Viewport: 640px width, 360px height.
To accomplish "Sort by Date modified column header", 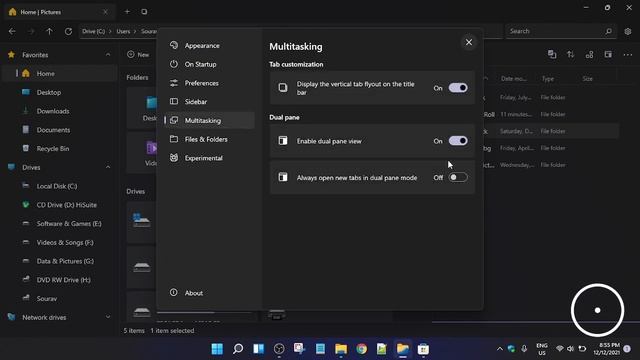I will (x=513, y=79).
